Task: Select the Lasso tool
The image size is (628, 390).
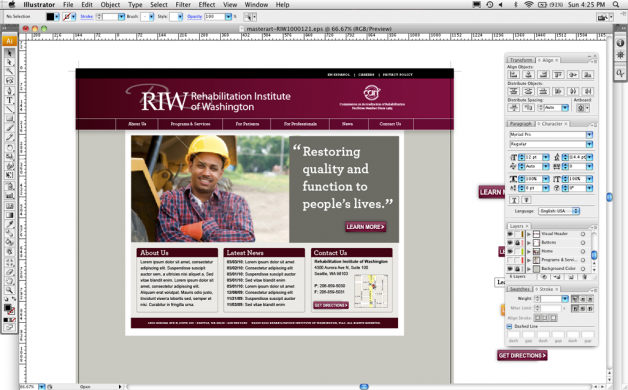Action: (x=10, y=80)
